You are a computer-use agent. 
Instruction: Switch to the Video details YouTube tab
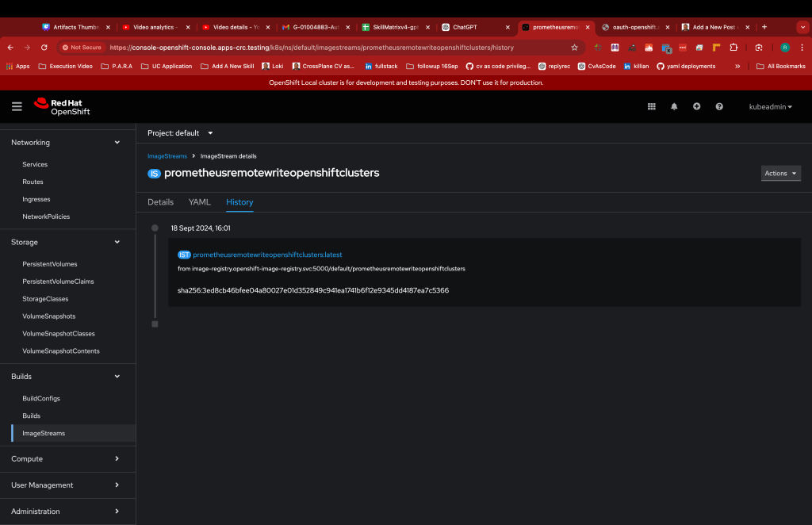(x=236, y=27)
